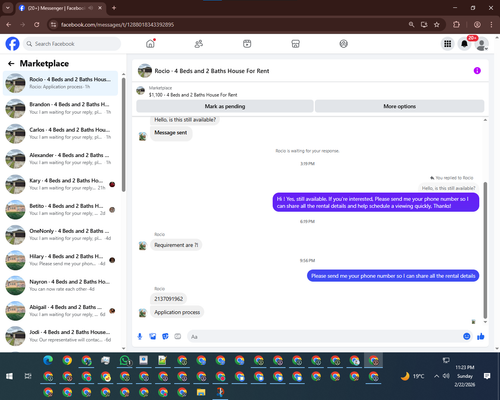Screen dimensions: 500x400
Task: Bookmark this page star icon
Action: click(437, 25)
